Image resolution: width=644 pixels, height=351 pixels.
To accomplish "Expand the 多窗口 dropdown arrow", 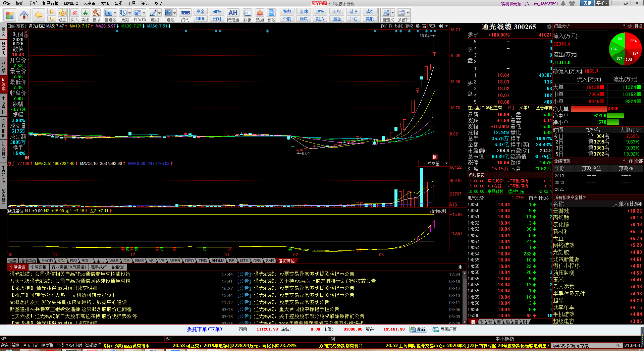I will pyautogui.click(x=408, y=13).
